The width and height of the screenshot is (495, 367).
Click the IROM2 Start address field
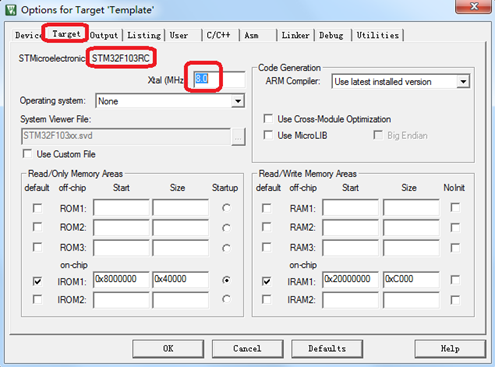click(x=121, y=300)
